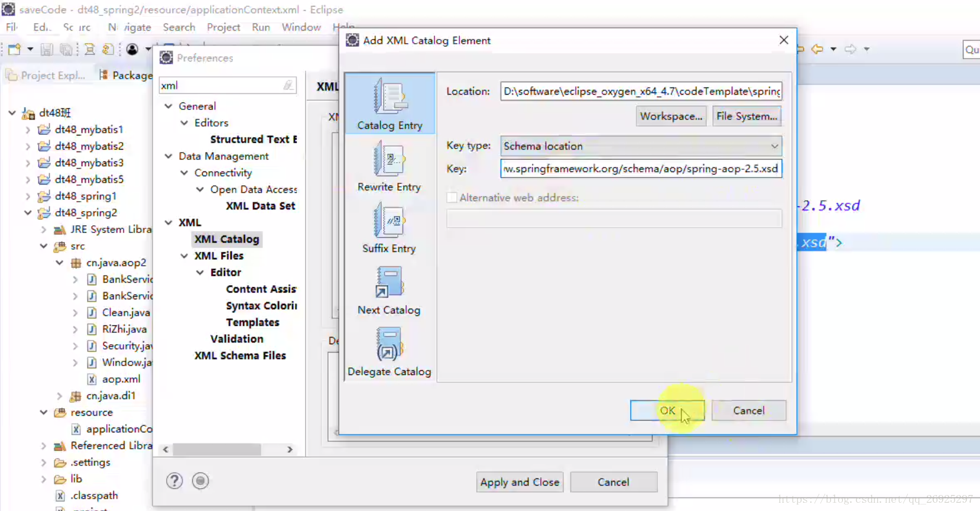Expand the cn.java.di1 package
Viewport: 980px width, 511px height.
tap(60, 396)
